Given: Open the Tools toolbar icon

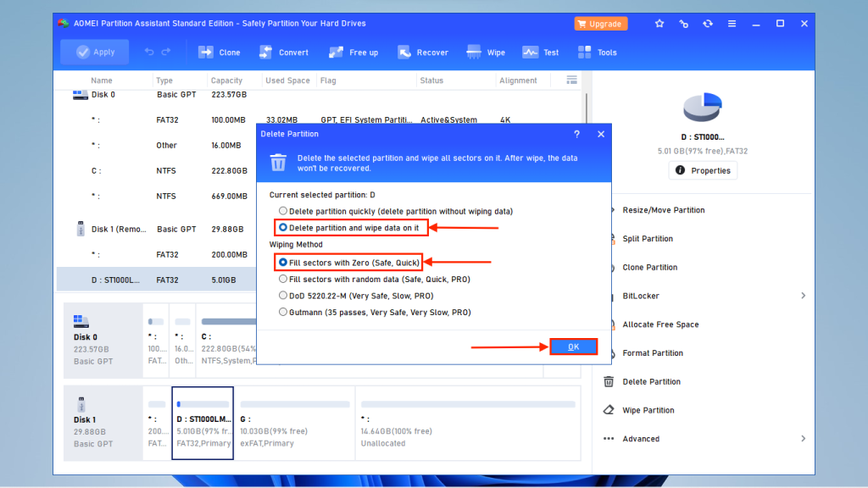Looking at the screenshot, I should [x=598, y=52].
